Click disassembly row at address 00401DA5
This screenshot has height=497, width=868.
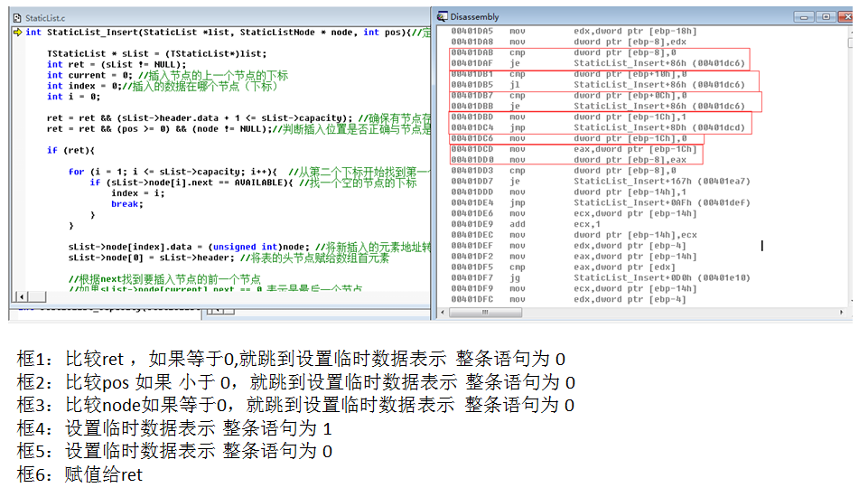[x=574, y=31]
